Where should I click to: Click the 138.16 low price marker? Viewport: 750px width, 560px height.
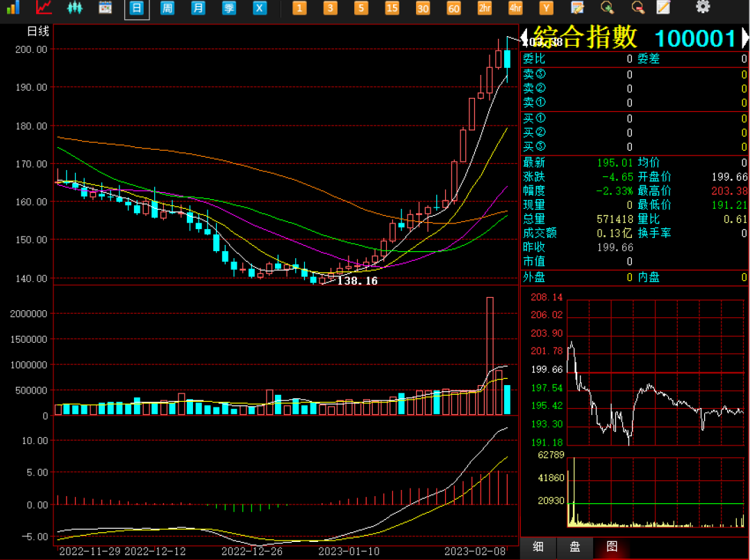pyautogui.click(x=357, y=281)
